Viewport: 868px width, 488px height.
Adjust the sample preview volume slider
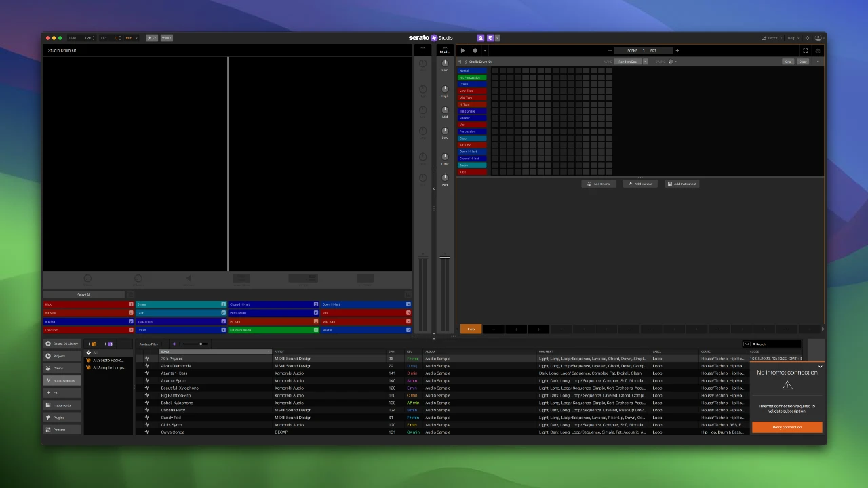pos(201,344)
